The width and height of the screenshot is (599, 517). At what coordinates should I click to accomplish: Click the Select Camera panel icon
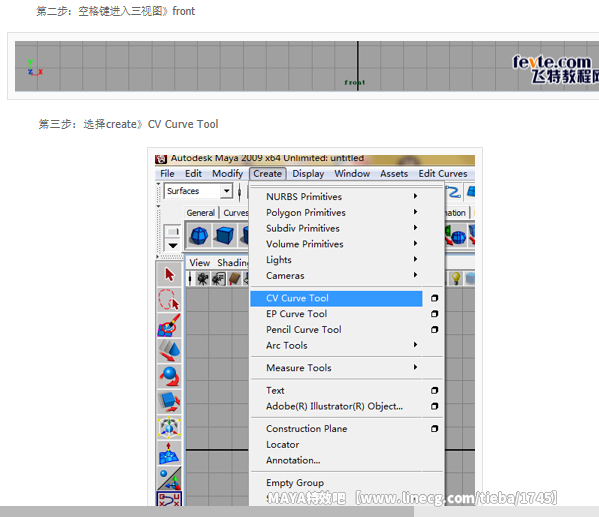[x=202, y=279]
